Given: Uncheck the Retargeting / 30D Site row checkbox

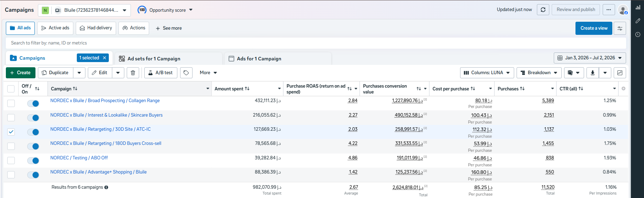Looking at the screenshot, I should [11, 132].
